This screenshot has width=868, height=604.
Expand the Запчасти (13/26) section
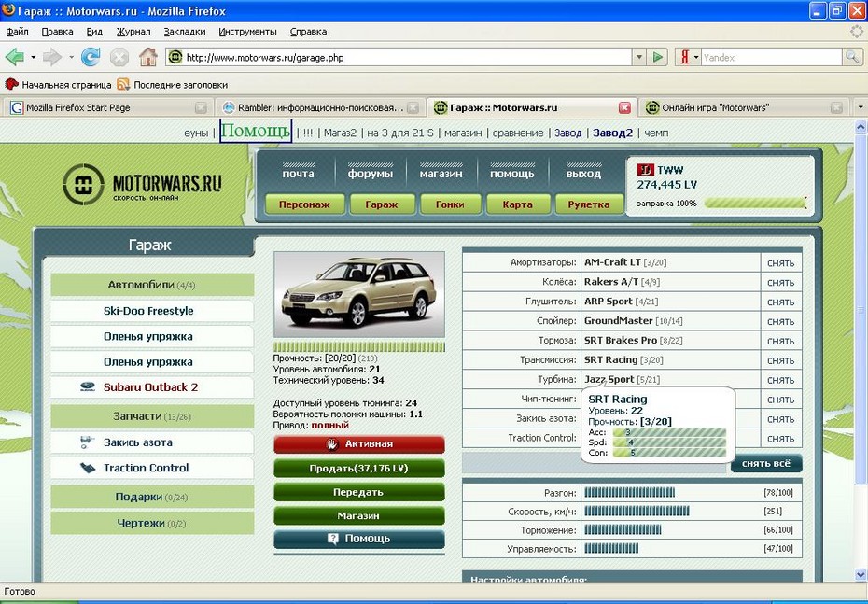(x=152, y=416)
